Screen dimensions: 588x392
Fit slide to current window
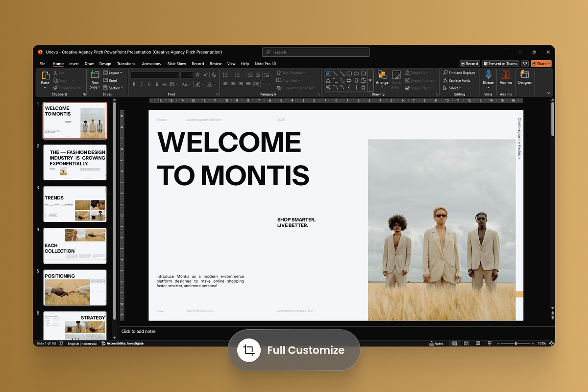pos(551,343)
